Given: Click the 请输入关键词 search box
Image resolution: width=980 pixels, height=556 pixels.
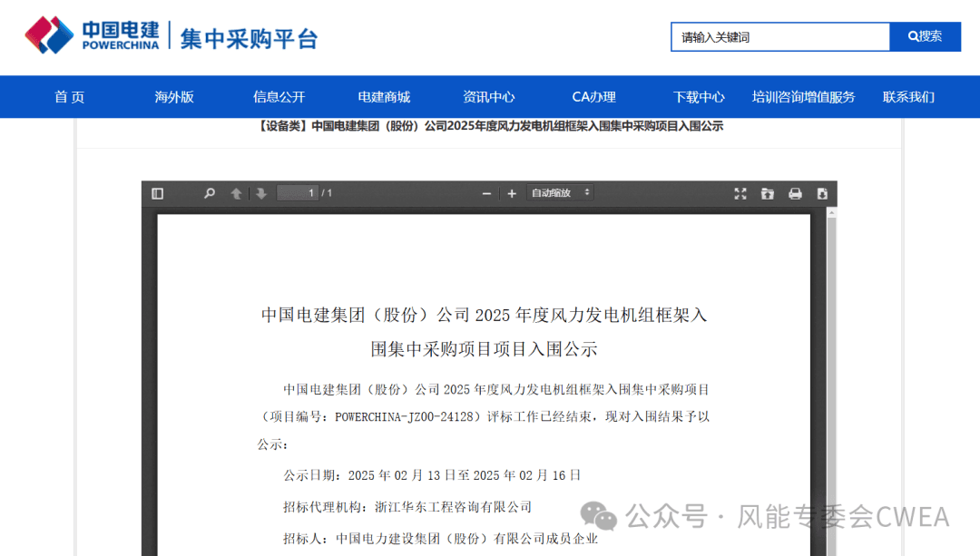Looking at the screenshot, I should 779,37.
